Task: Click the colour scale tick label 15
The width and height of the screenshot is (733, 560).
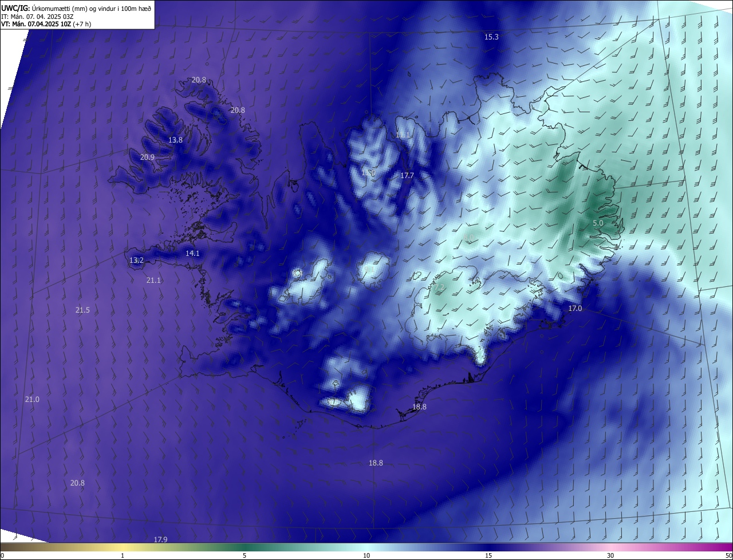Action: [488, 555]
